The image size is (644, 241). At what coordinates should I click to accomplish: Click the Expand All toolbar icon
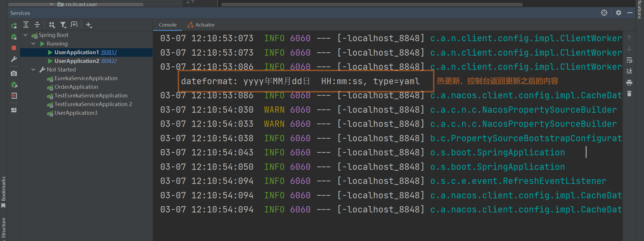[x=26, y=25]
